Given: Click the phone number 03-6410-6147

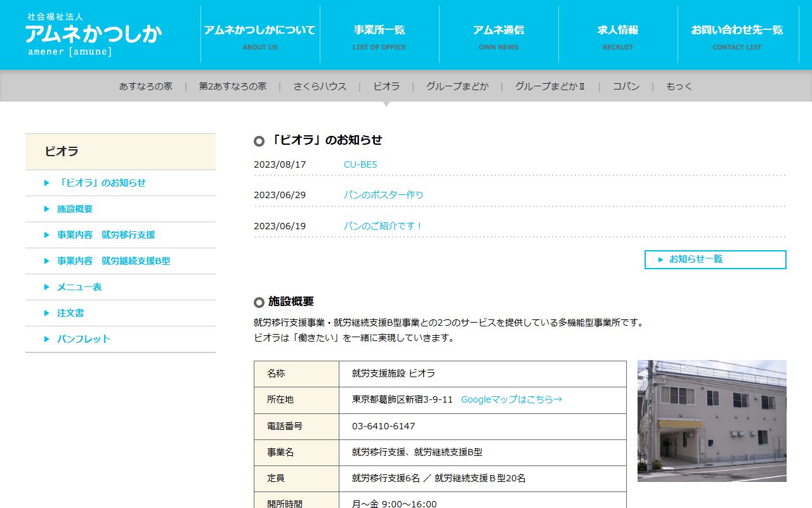Looking at the screenshot, I should click(384, 426).
